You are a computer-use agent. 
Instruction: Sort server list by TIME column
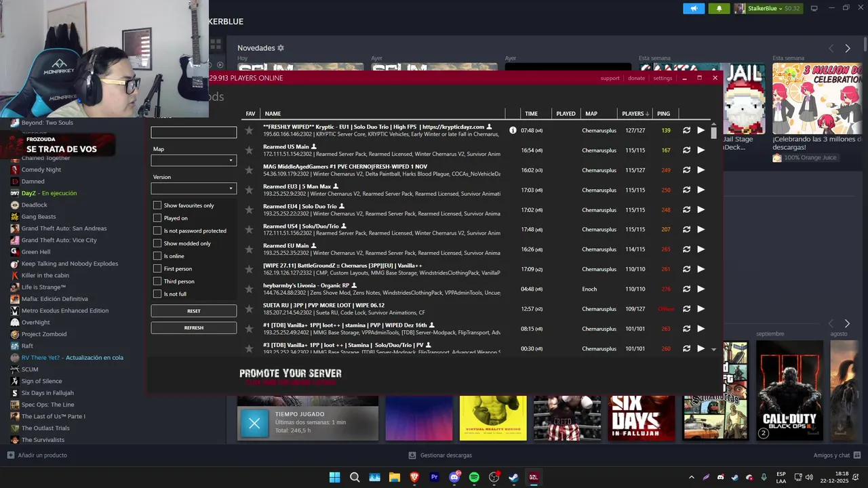tap(531, 113)
